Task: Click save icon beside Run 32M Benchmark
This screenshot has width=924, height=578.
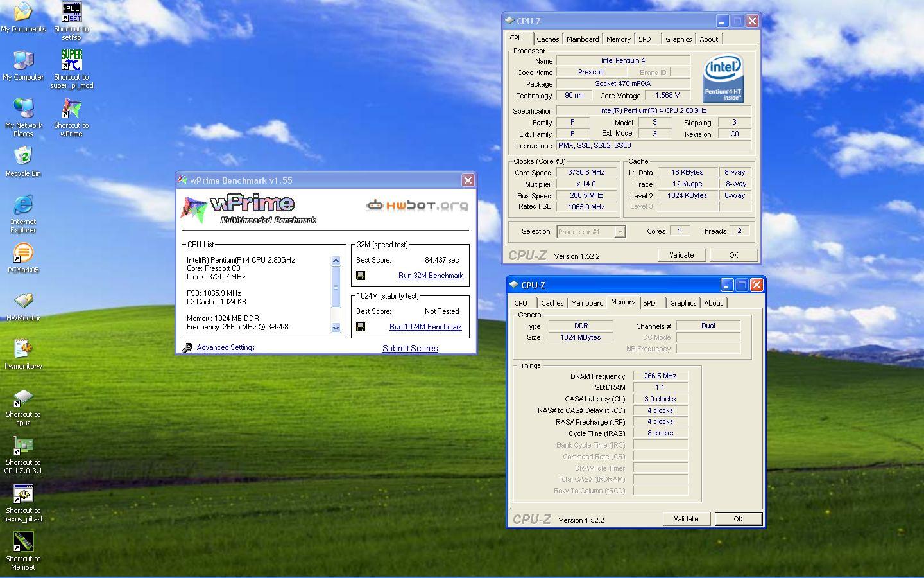Action: [361, 276]
